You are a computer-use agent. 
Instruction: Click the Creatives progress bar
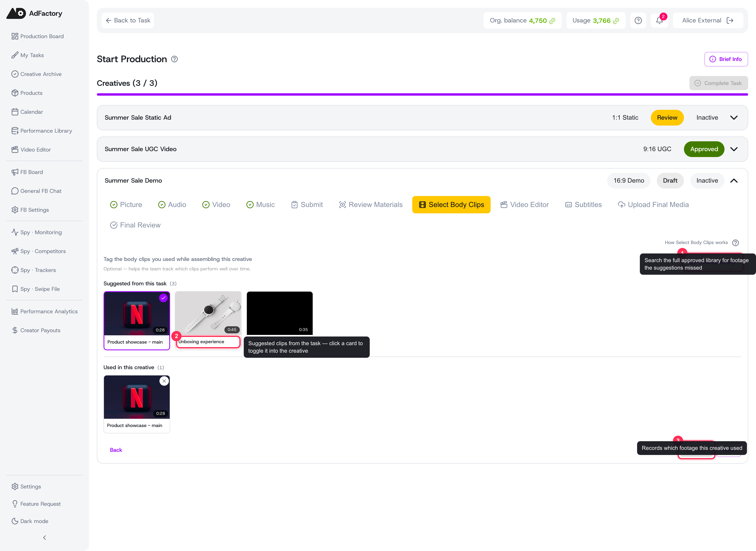click(422, 94)
